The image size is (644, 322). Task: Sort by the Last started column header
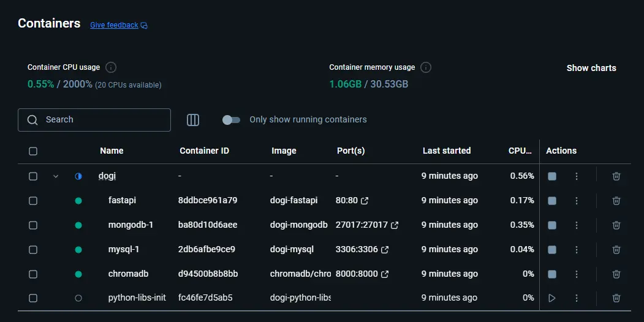(x=447, y=151)
